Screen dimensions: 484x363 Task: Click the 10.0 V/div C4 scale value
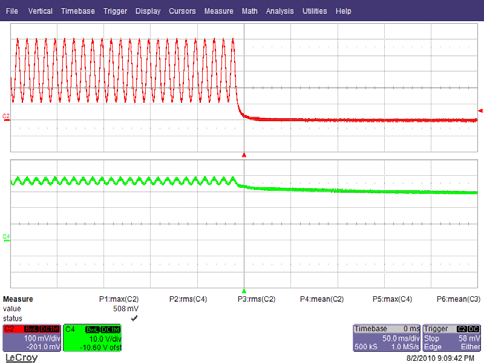105,339
